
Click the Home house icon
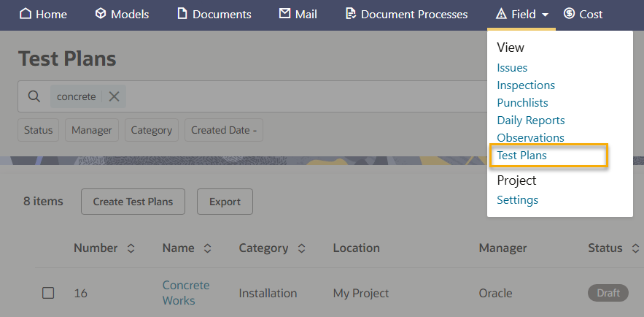pyautogui.click(x=26, y=14)
